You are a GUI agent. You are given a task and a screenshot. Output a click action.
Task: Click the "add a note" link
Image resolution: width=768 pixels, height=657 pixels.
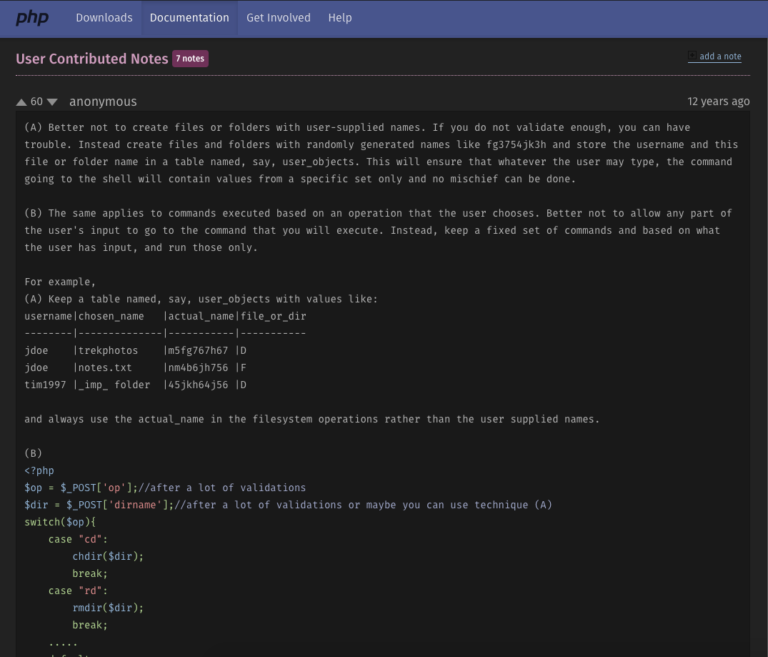point(720,57)
